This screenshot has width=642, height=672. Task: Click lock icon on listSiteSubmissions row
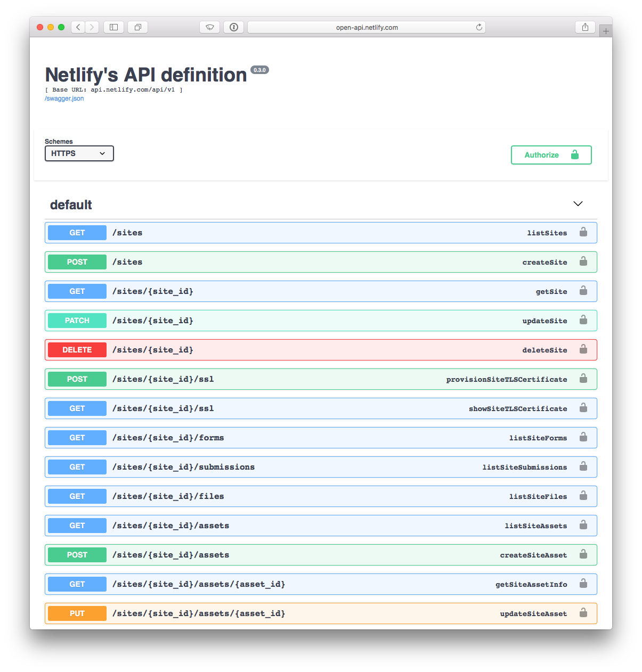(x=583, y=466)
